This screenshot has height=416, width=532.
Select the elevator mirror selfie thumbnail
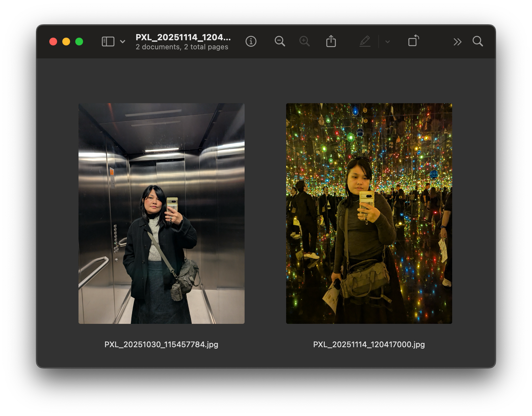tap(162, 214)
